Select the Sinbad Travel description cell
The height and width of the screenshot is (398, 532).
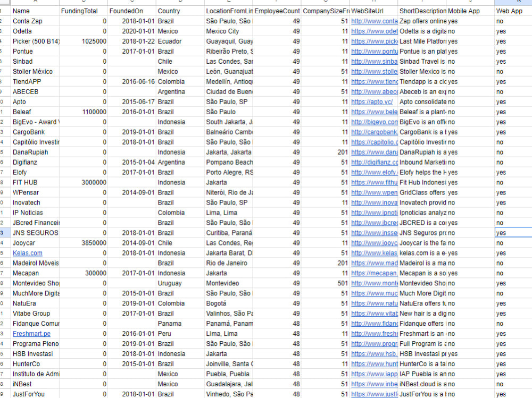point(422,61)
